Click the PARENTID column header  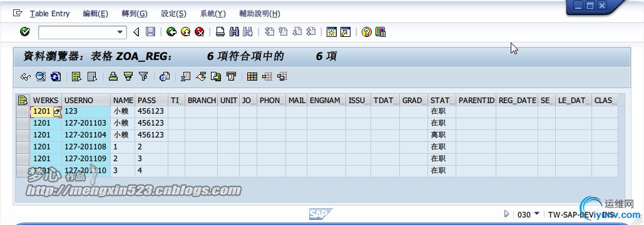476,101
